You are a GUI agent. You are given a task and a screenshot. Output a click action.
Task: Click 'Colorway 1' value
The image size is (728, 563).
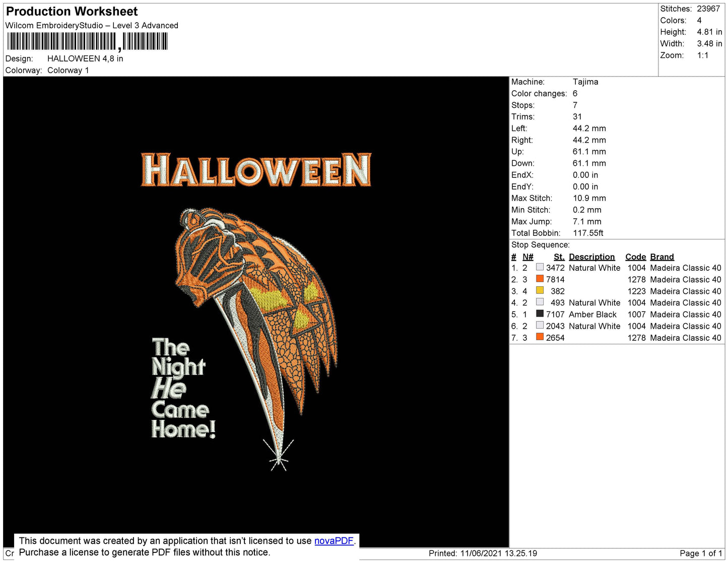[68, 70]
